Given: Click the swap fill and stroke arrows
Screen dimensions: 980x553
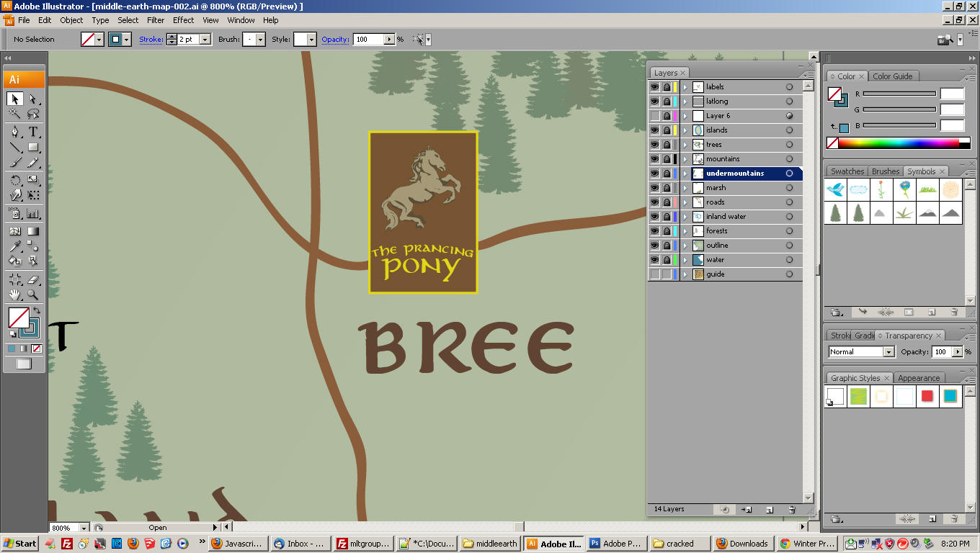Looking at the screenshot, I should [36, 311].
